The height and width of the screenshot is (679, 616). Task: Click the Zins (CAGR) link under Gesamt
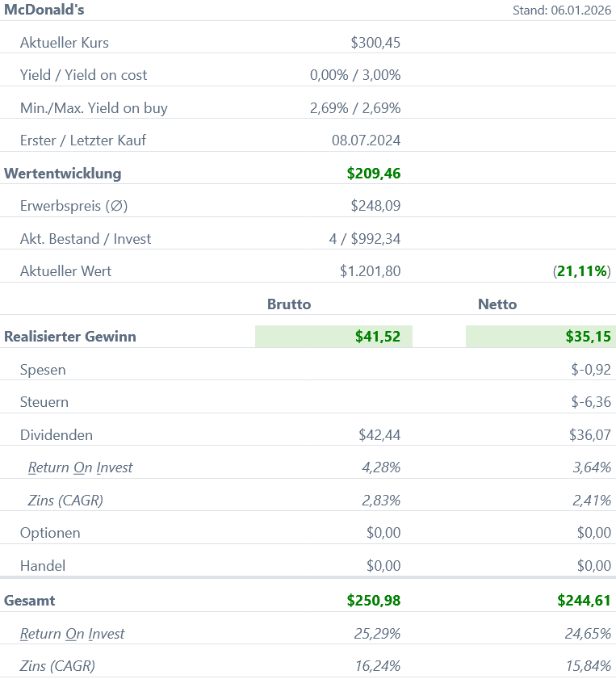tap(57, 666)
